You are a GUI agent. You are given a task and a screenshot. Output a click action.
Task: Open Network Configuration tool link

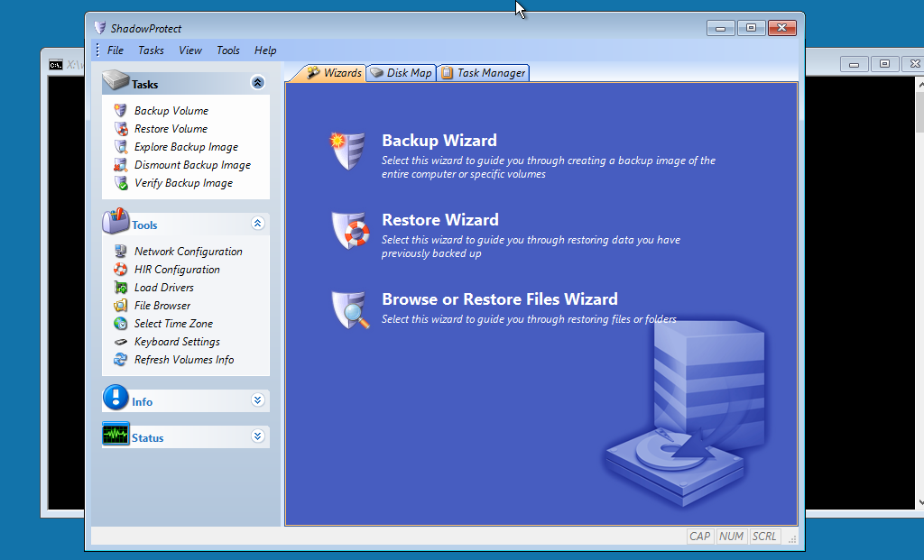pos(188,252)
